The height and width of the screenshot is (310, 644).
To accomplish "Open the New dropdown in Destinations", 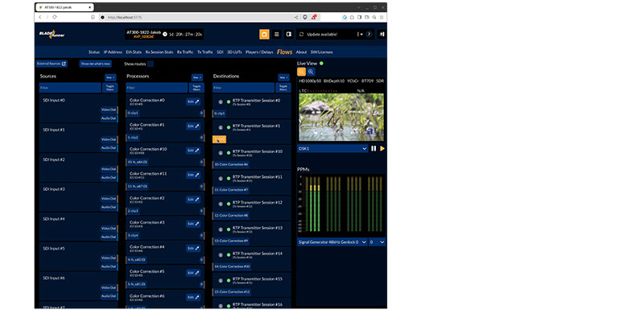I will 284,77.
